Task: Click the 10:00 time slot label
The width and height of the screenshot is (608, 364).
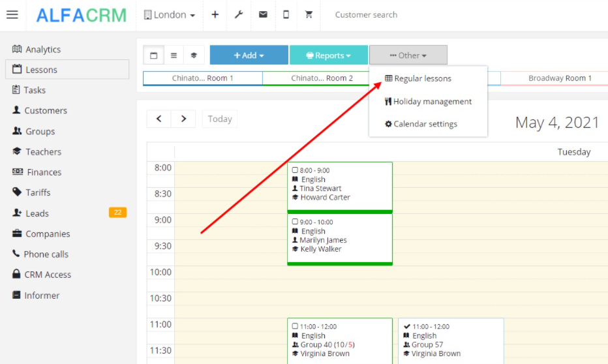Action: tap(160, 272)
